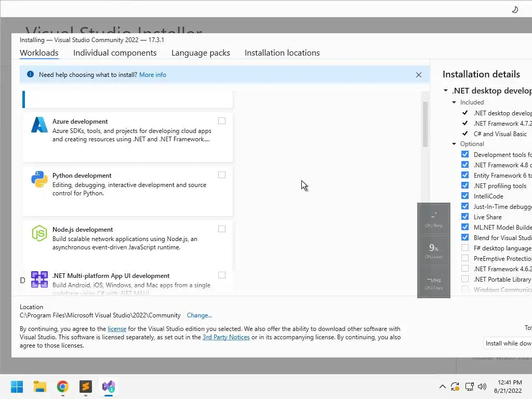532x399 pixels.
Task: Open Sublime Text from the taskbar
Action: pos(86,387)
